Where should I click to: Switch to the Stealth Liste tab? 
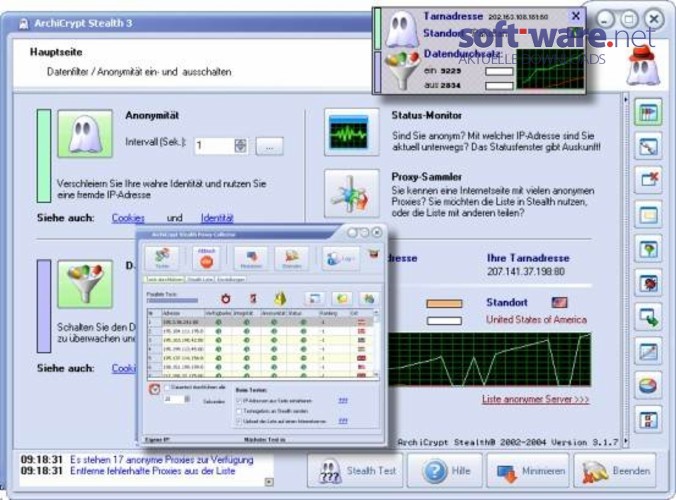click(x=200, y=279)
